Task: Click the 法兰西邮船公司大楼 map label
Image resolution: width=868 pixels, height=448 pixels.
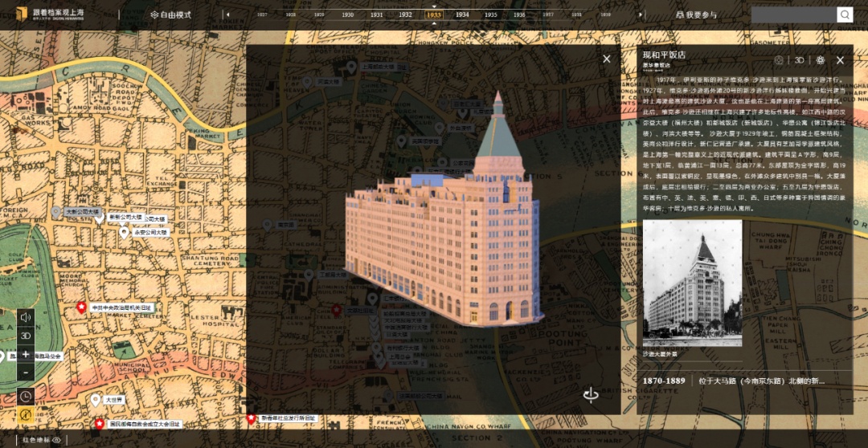Action: pos(421,396)
